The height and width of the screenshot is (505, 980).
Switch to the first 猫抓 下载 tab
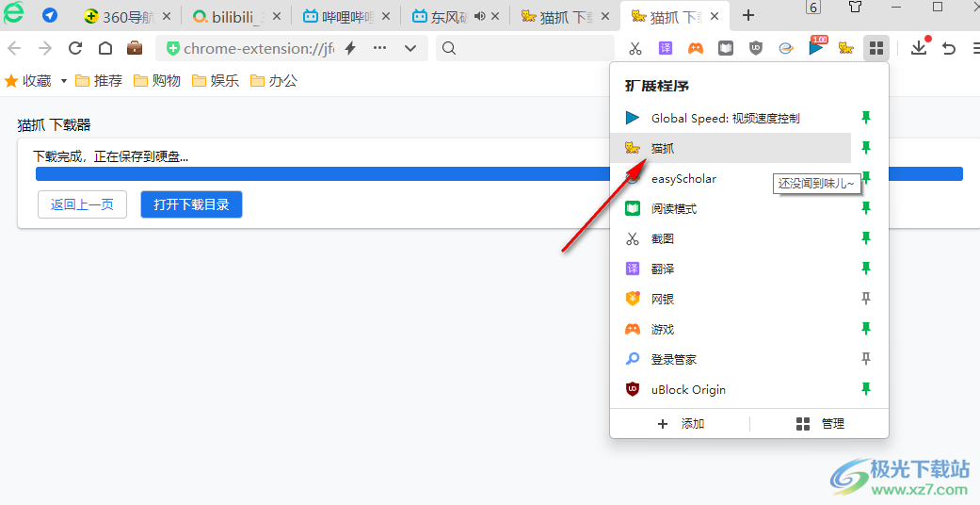tap(565, 17)
